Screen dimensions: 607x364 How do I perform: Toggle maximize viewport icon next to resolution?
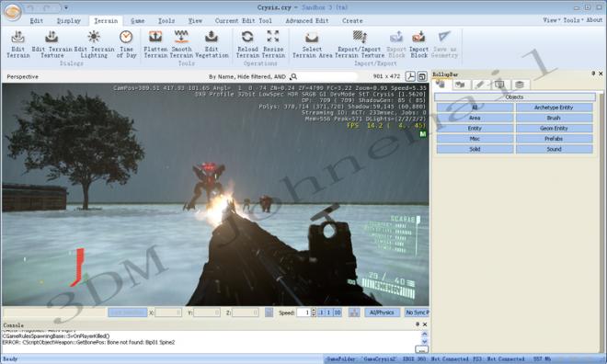[x=422, y=76]
